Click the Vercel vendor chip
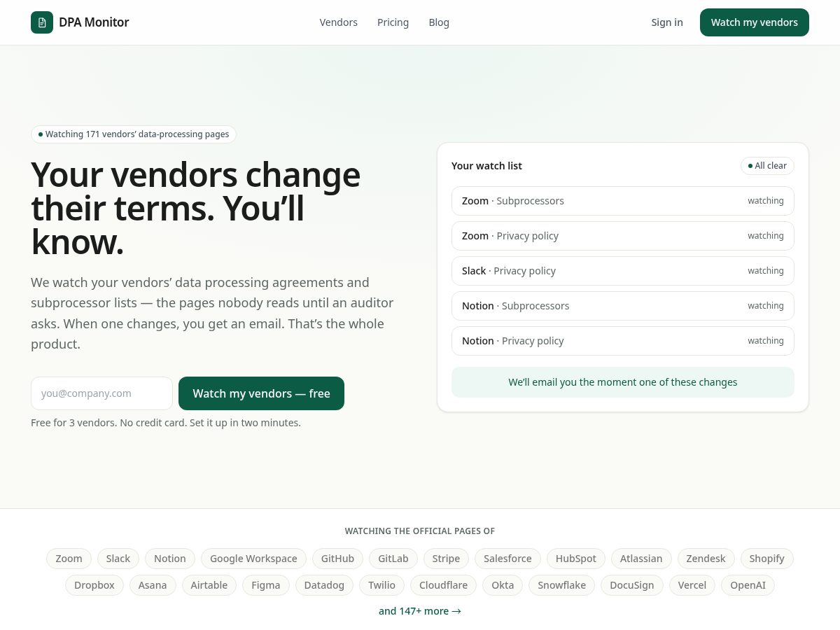Viewport: 840px width, 630px height. [692, 585]
